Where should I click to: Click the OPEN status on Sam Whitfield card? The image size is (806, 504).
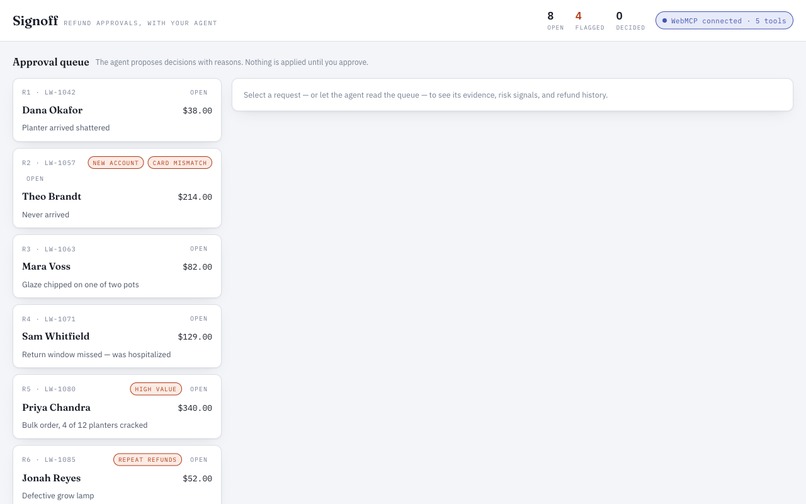[199, 319]
